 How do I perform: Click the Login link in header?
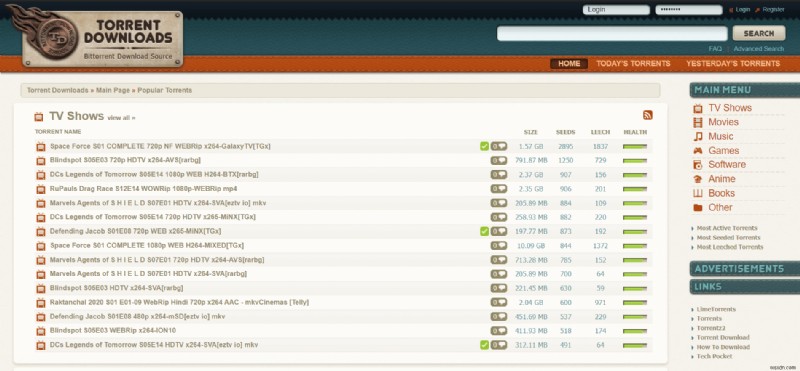pyautogui.click(x=743, y=10)
